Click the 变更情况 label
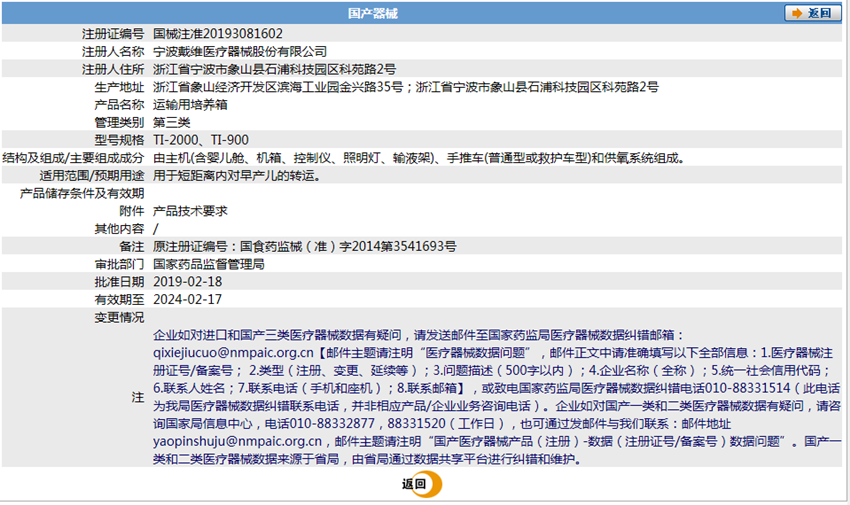 119,318
